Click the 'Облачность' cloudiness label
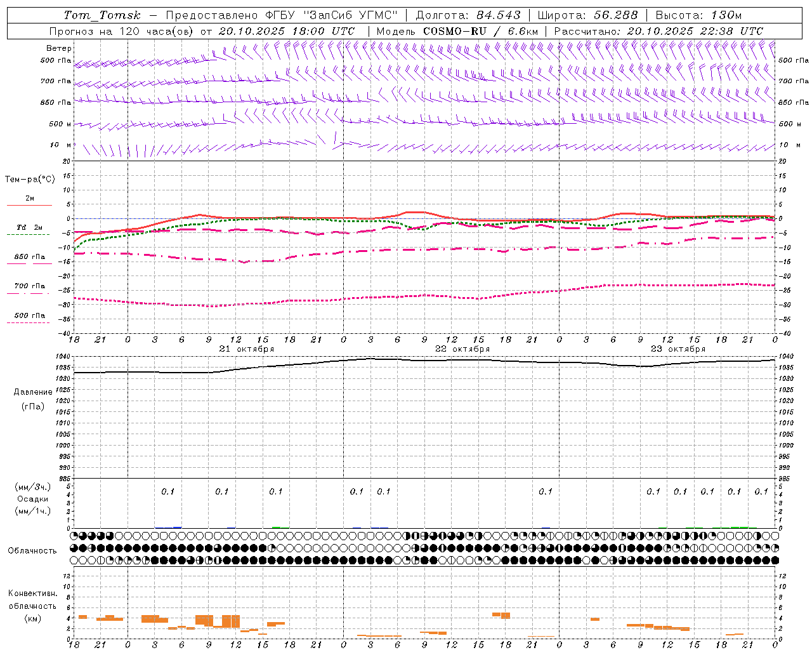Image resolution: width=812 pixels, height=650 pixels. pyautogui.click(x=32, y=551)
